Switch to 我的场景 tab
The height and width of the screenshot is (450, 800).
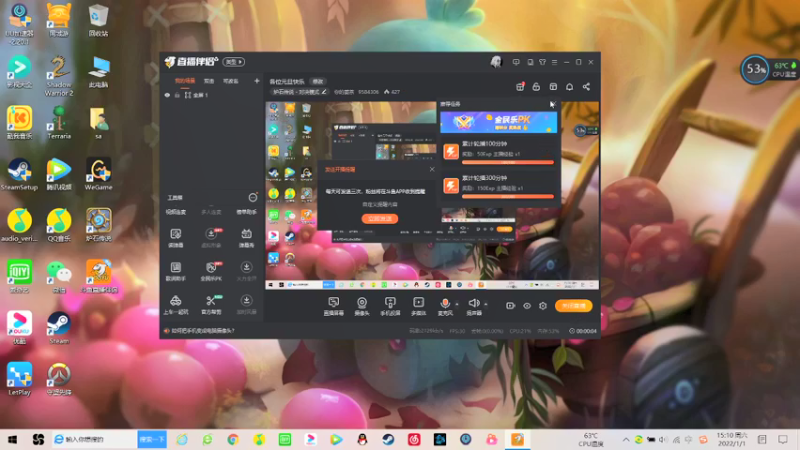185,81
